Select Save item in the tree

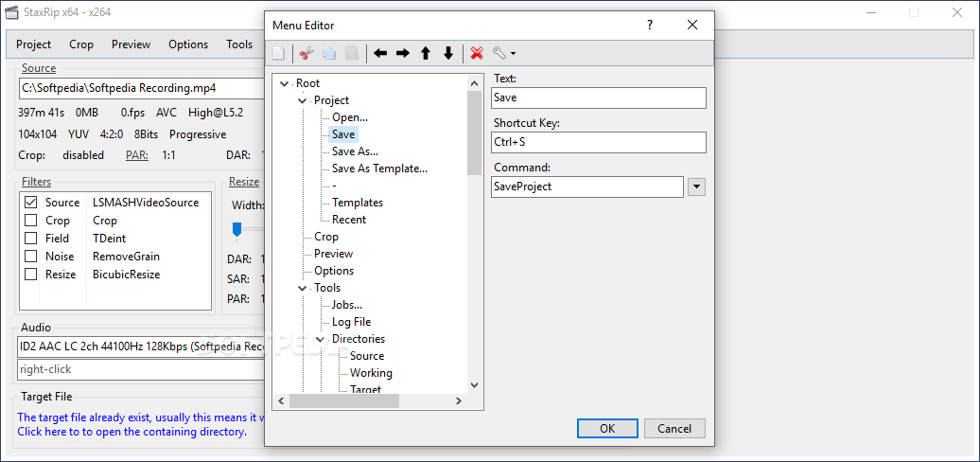(343, 133)
